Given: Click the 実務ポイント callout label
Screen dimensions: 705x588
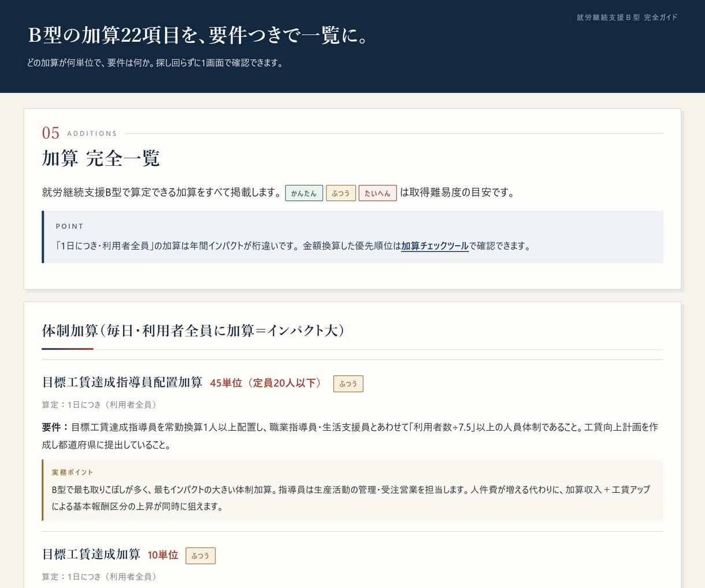Looking at the screenshot, I should pyautogui.click(x=72, y=472).
